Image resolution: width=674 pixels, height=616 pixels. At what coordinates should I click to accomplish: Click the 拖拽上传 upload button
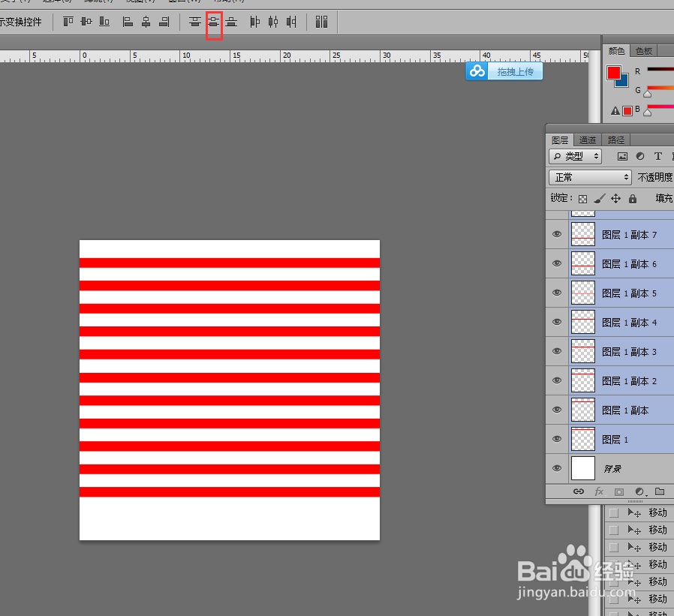(504, 71)
